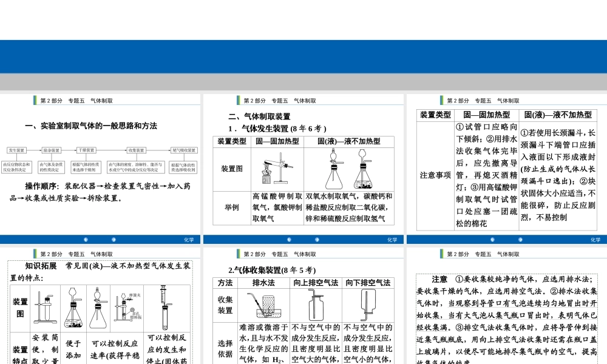Click the right navigation dot on second slide

click(317, 239)
